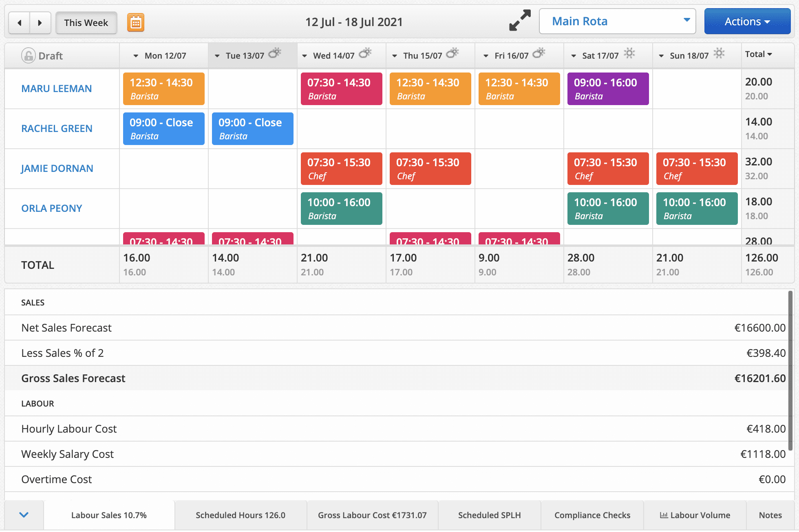Open the calendar date picker icon
799x532 pixels.
[135, 22]
